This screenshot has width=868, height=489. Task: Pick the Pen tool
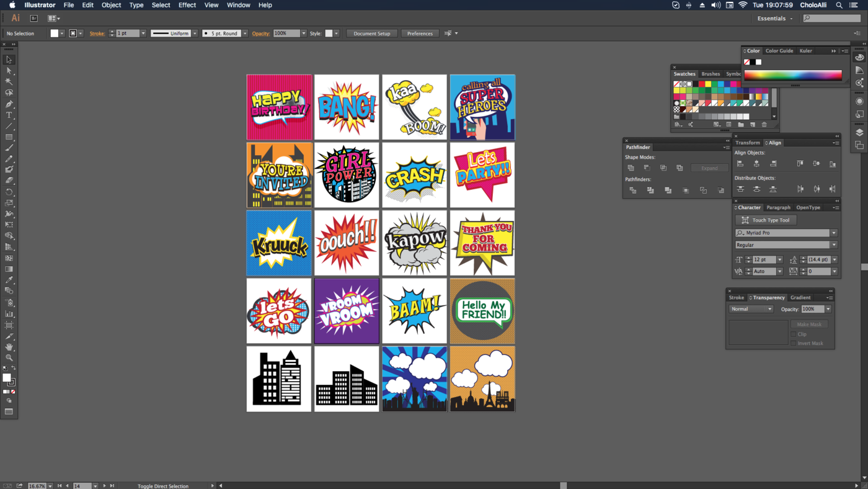tap(9, 105)
